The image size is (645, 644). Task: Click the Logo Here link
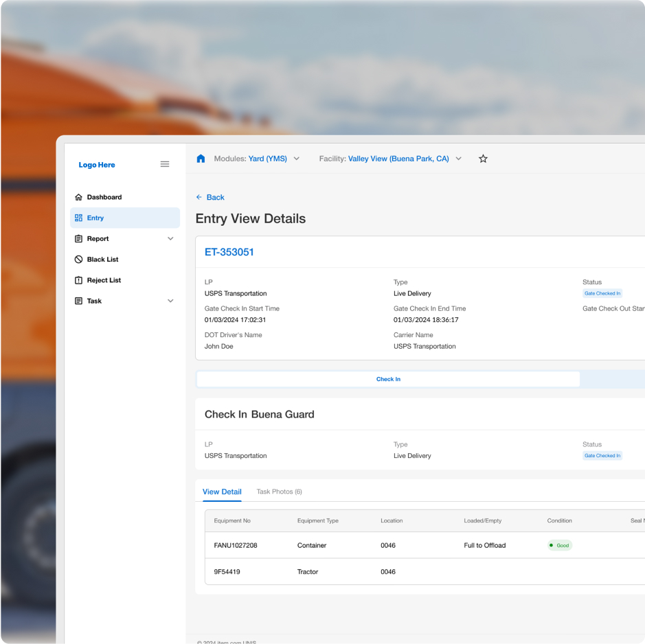click(97, 165)
